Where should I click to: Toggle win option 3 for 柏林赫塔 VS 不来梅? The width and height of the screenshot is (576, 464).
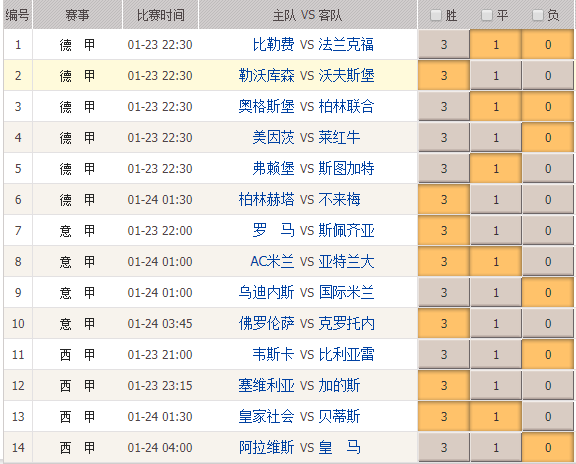coord(444,199)
